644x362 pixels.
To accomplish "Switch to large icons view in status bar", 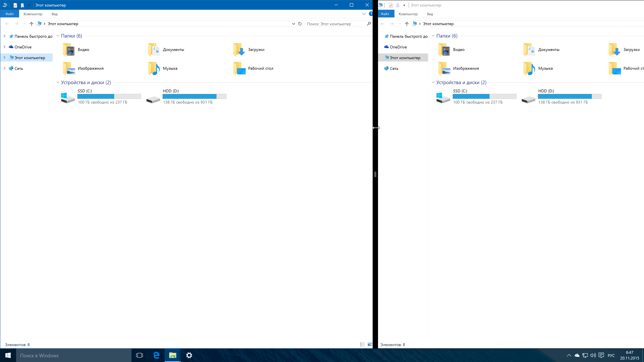I will click(370, 345).
